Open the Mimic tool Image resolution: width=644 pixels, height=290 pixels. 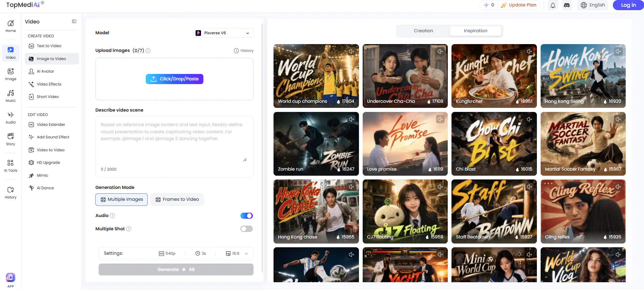click(52, 175)
